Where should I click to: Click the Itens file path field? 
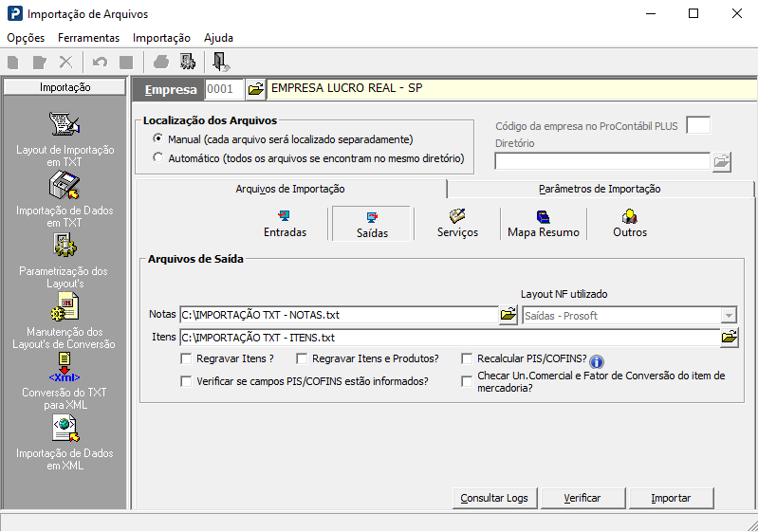click(450, 338)
